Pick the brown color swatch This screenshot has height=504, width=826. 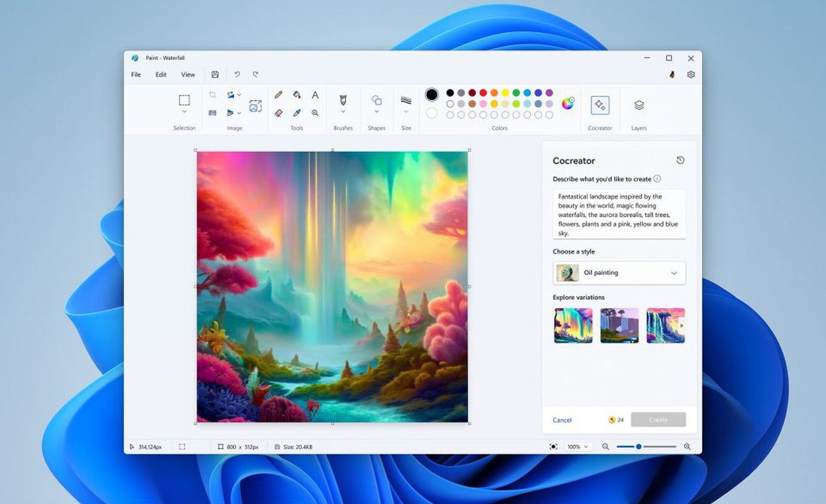472,104
